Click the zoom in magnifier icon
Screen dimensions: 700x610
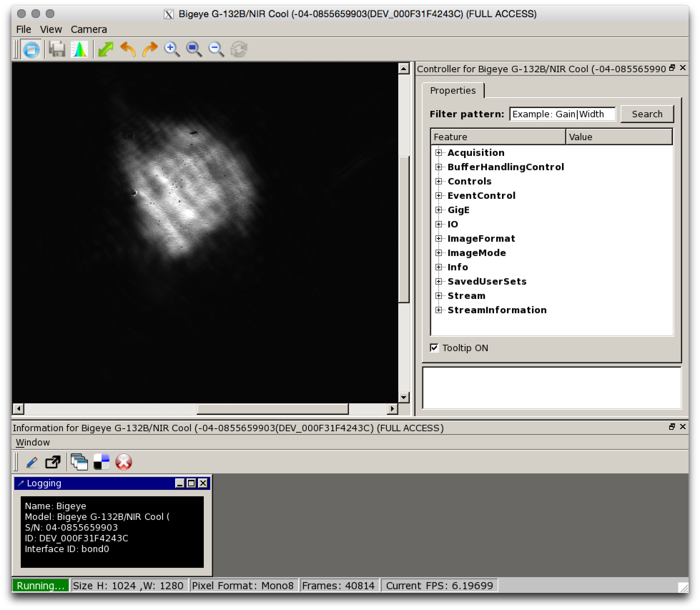coord(172,49)
